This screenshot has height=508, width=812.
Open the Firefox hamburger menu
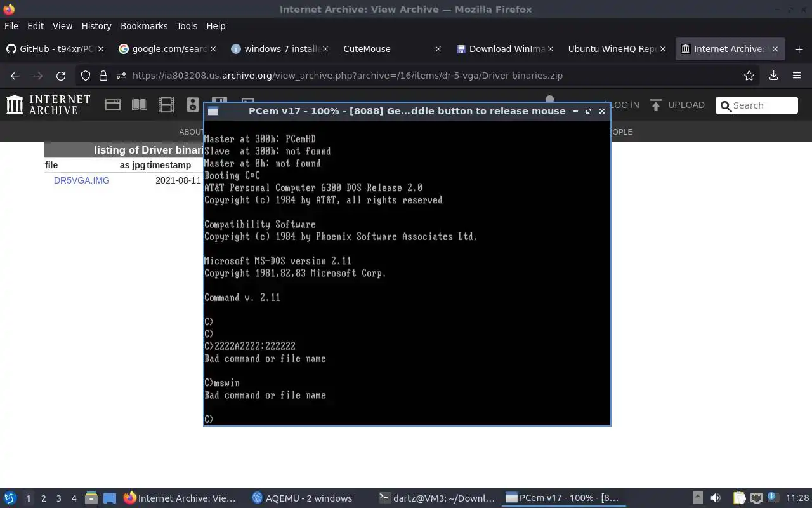click(797, 76)
